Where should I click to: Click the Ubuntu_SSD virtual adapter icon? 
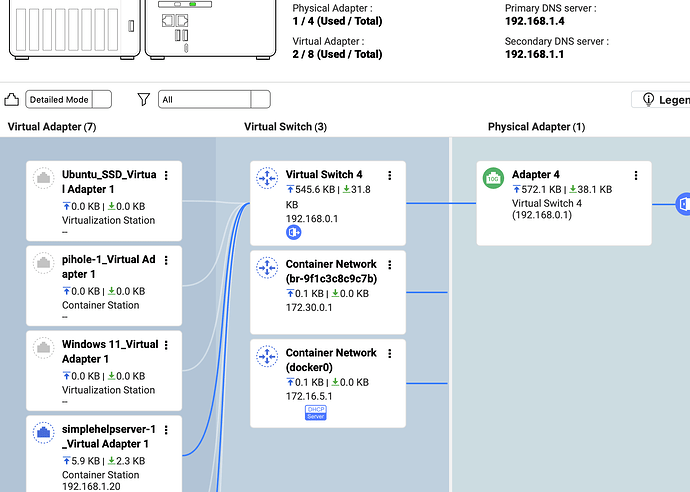[x=43, y=177]
